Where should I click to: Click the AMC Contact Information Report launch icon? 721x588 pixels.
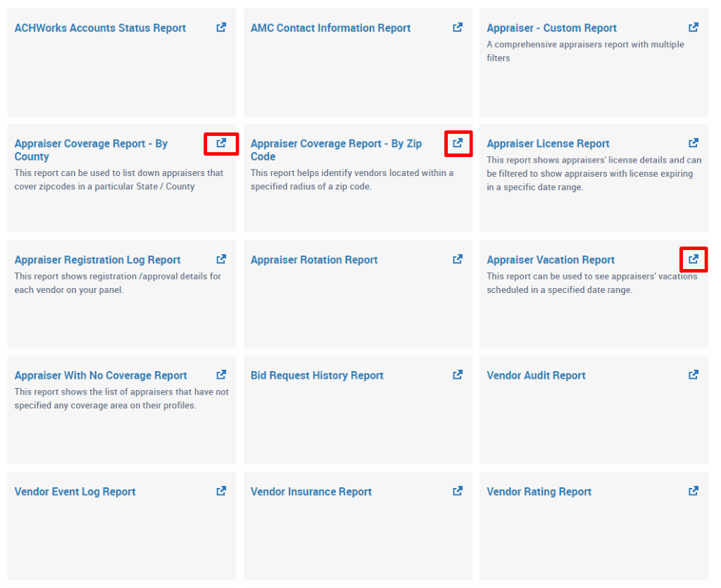457,27
